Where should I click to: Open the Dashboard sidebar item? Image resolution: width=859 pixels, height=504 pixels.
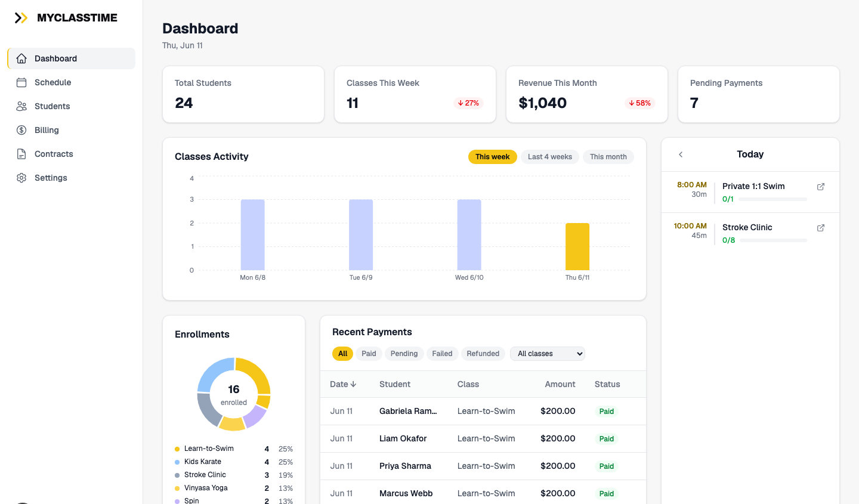[72, 58]
